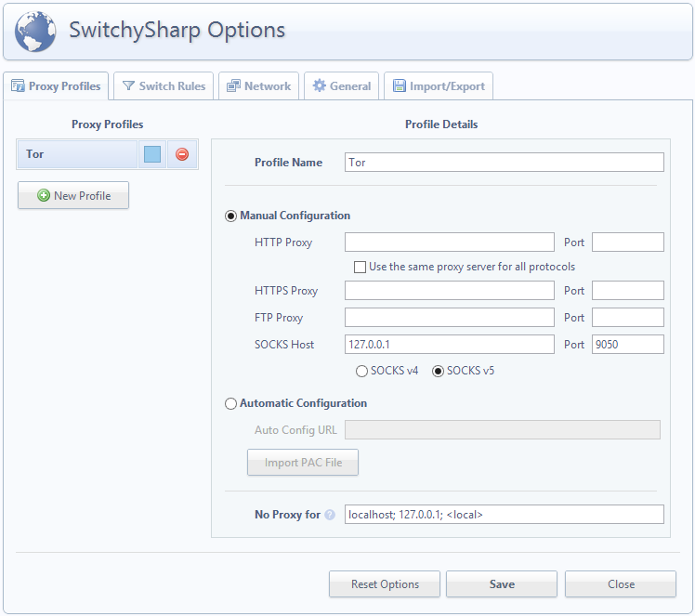The width and height of the screenshot is (695, 616).
Task: Click the HTTPS Proxy port field
Action: [627, 290]
